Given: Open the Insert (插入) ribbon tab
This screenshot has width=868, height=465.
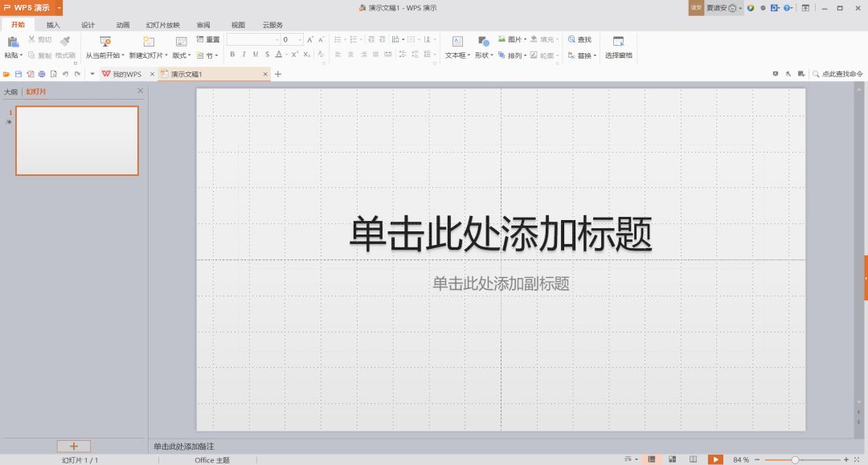Looking at the screenshot, I should [53, 25].
